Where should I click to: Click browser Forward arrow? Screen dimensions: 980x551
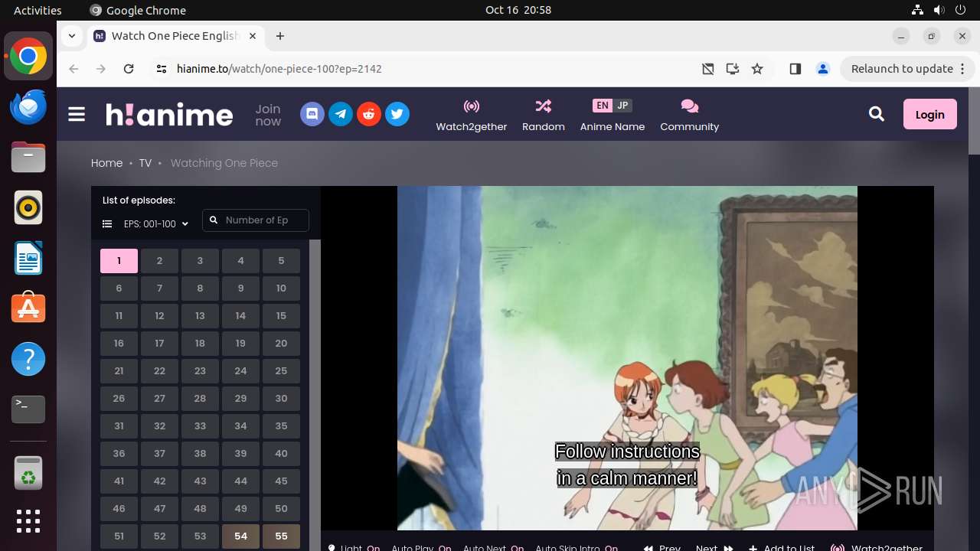[101, 69]
